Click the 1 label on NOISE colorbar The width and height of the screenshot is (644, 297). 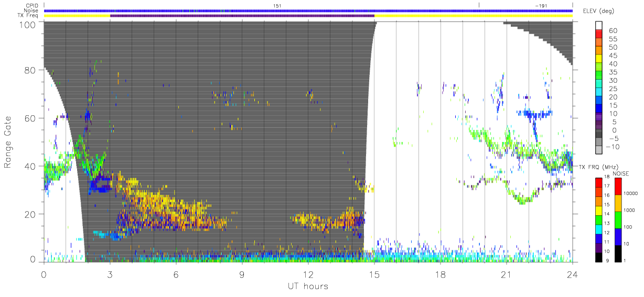coord(625,261)
